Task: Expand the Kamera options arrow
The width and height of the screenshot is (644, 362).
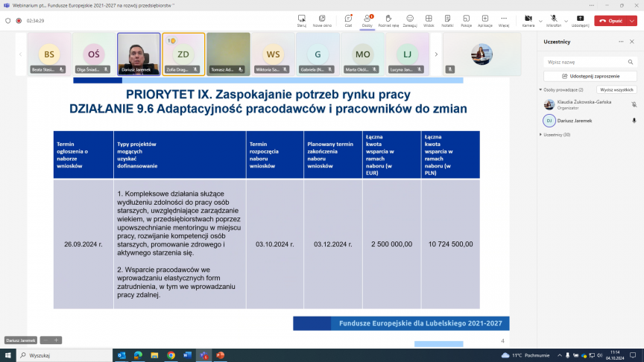Action: [x=540, y=21]
